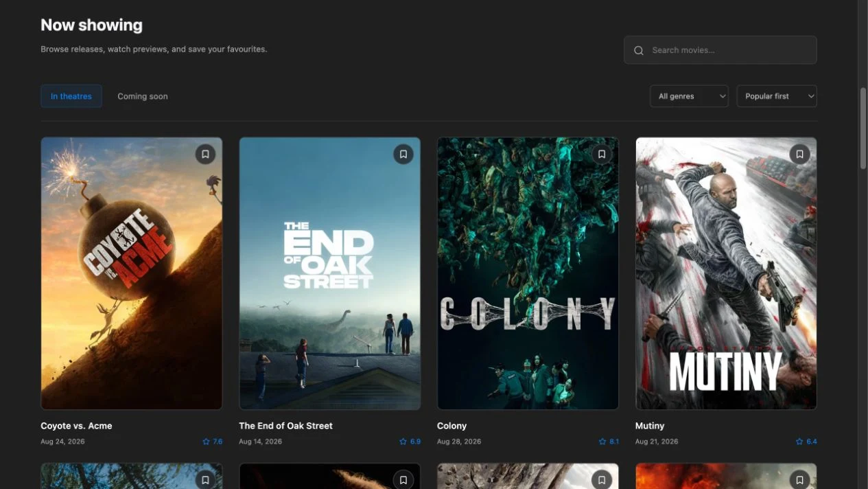
Task: Click the Aug 24, 2026 release date
Action: pos(62,442)
